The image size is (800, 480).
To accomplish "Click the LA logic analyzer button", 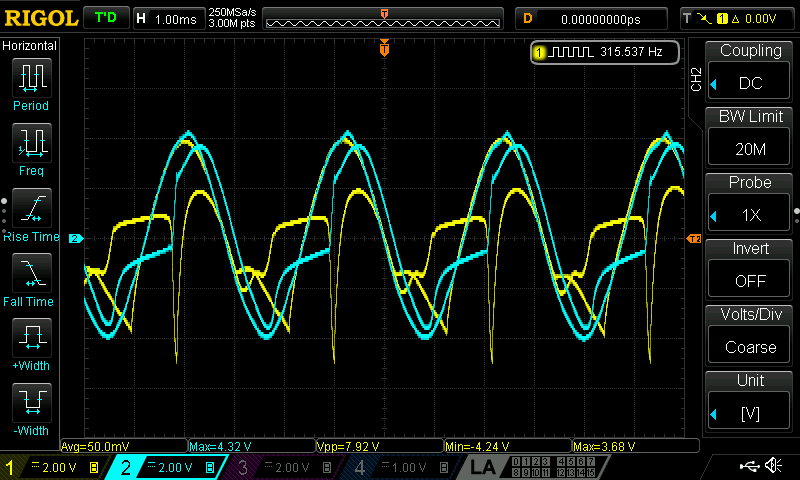I will (x=482, y=467).
